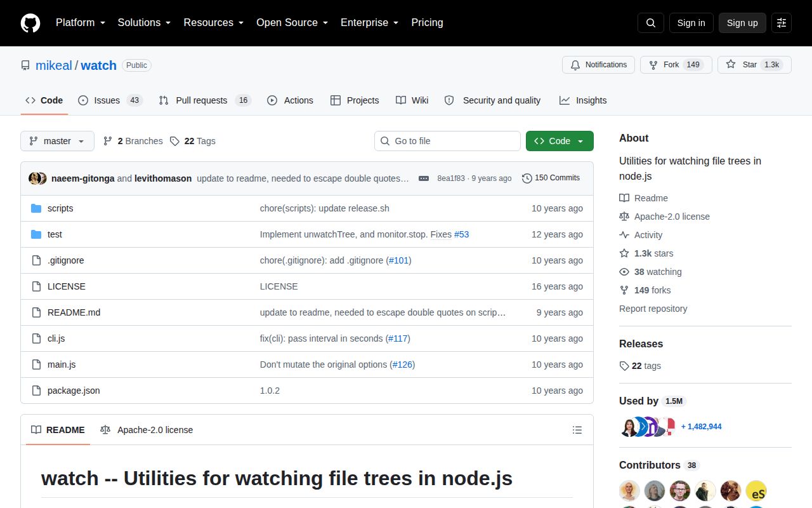The image size is (812, 508).
Task: Click the Used by avatars group
Action: (x=648, y=427)
